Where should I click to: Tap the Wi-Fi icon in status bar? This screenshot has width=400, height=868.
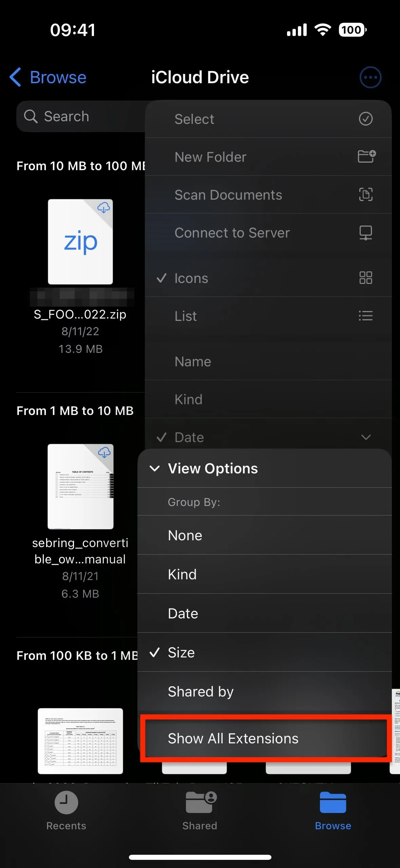[323, 30]
